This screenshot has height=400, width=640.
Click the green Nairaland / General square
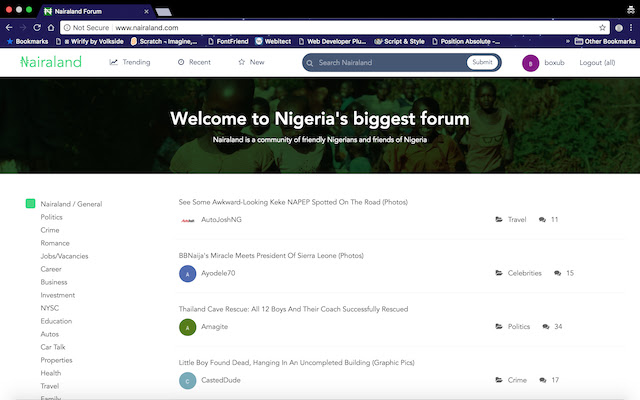pos(30,203)
